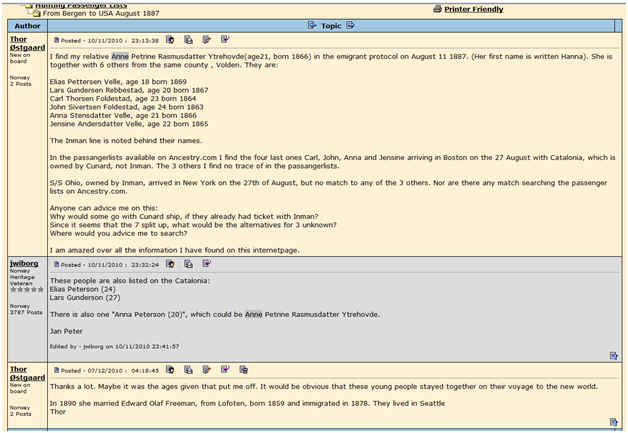
Task: Open the Printer Friendly link
Action: [474, 9]
